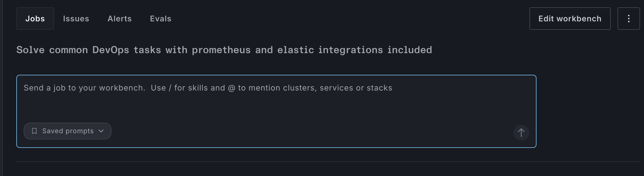The image size is (644, 176).
Task: Click the Edit workbench button
Action: 570,19
